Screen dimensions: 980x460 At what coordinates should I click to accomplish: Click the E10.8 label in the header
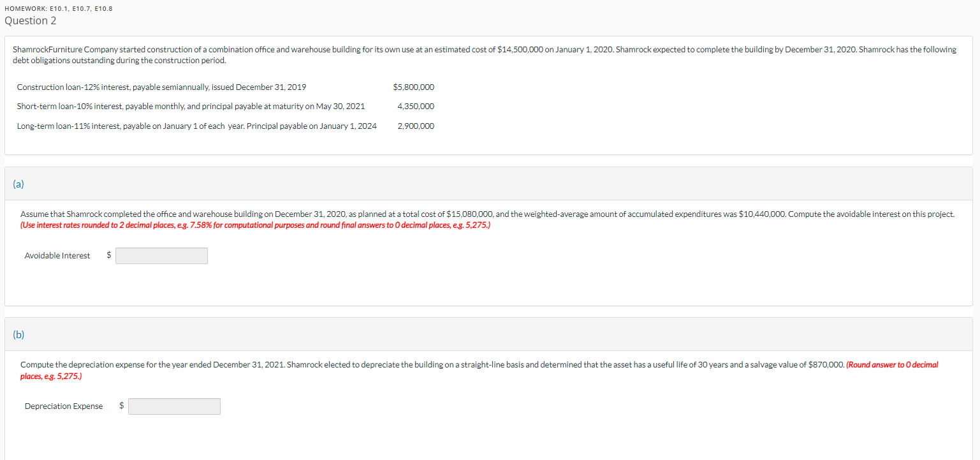103,8
